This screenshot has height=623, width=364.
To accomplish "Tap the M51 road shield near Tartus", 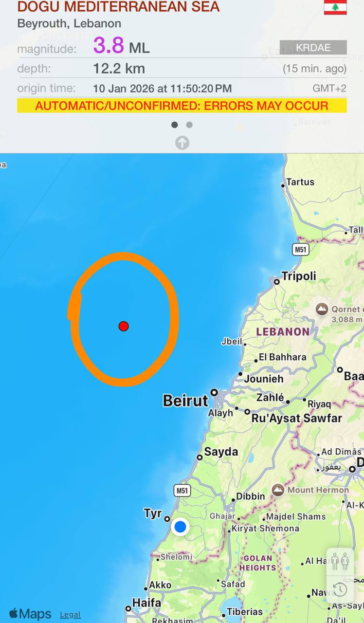I will 301,250.
